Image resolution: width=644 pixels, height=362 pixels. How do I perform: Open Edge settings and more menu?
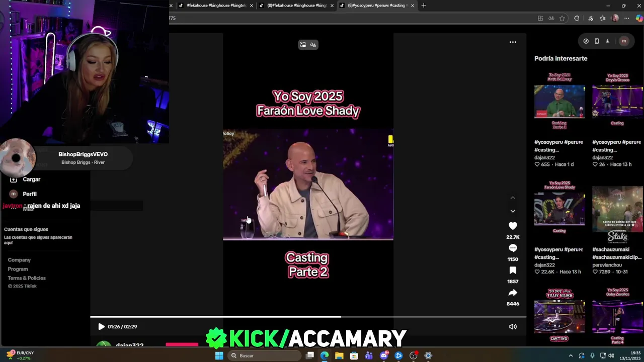626,18
